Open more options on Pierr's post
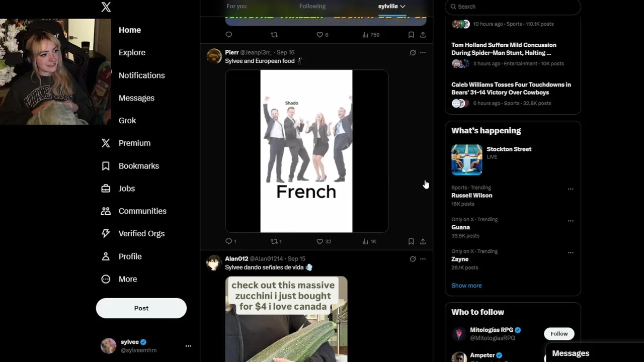This screenshot has height=362, width=644. [x=423, y=52]
